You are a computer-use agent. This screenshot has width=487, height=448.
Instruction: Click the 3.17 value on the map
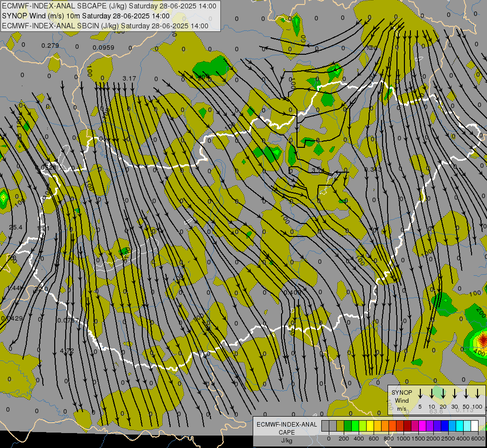(129, 78)
